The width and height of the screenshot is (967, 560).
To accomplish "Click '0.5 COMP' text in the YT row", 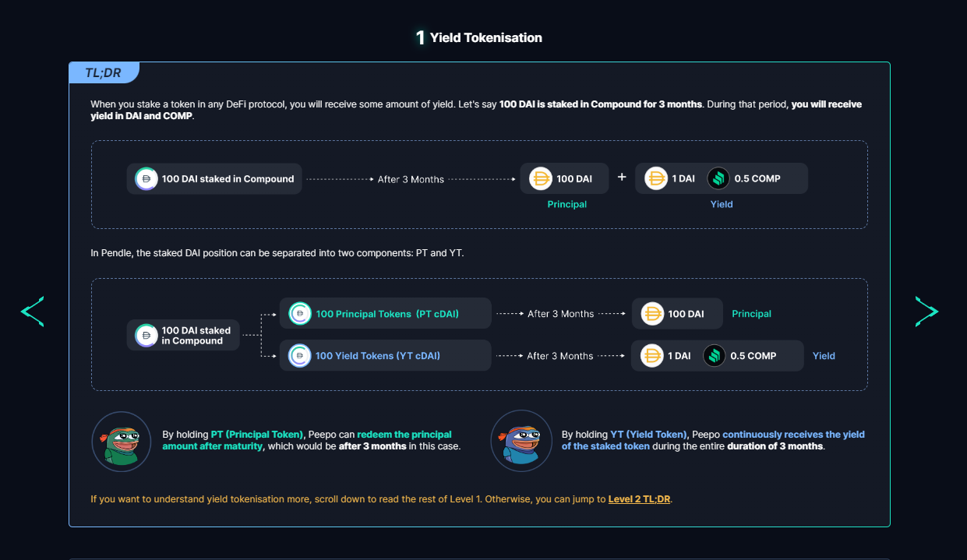I will 753,356.
